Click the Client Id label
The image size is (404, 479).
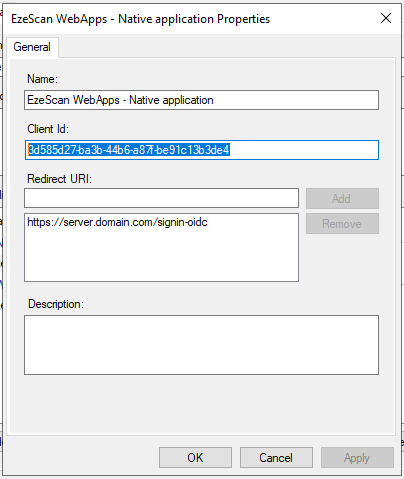[48, 129]
